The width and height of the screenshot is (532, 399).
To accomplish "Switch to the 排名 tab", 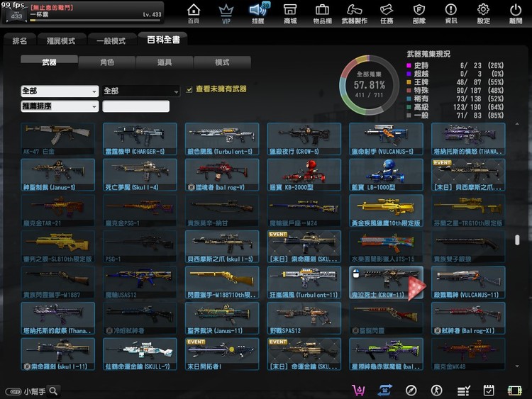I will click(x=20, y=40).
